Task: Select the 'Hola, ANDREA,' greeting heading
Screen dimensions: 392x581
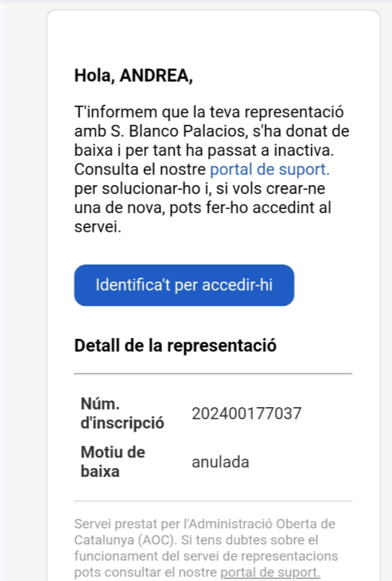Action: pyautogui.click(x=134, y=76)
